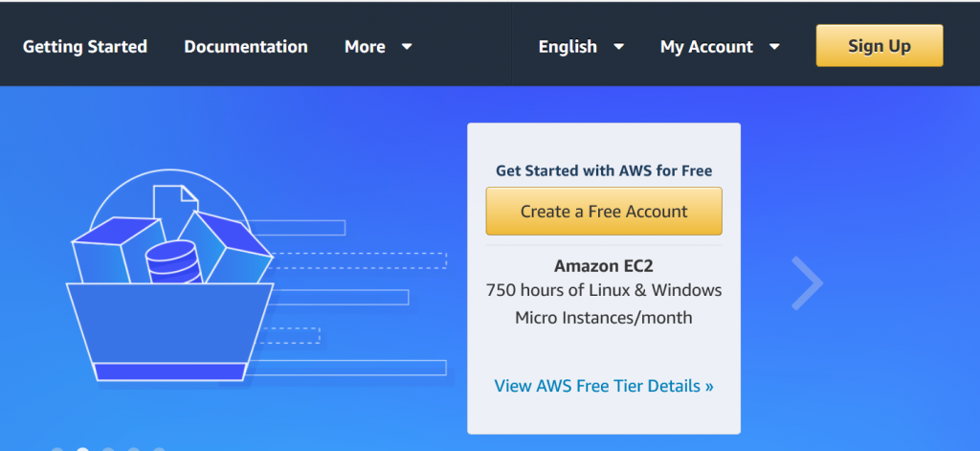Viewport: 980px width, 451px height.
Task: Open View AWS Free Tier Details link
Action: point(604,386)
